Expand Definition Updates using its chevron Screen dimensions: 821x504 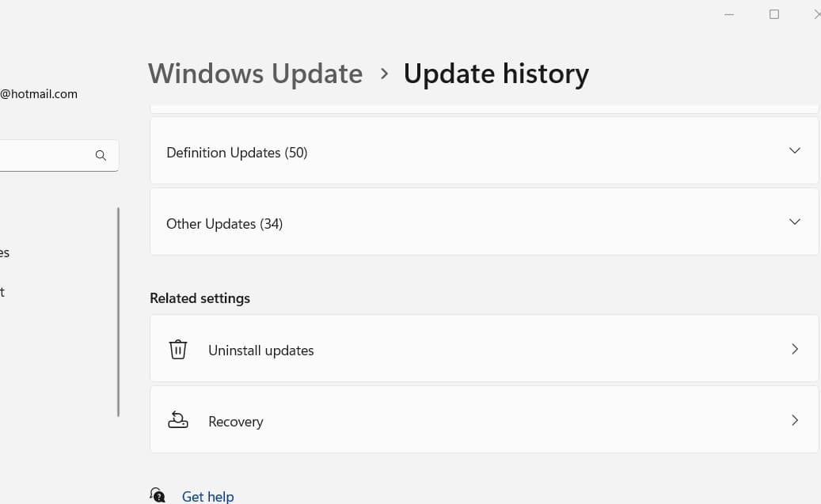click(795, 150)
